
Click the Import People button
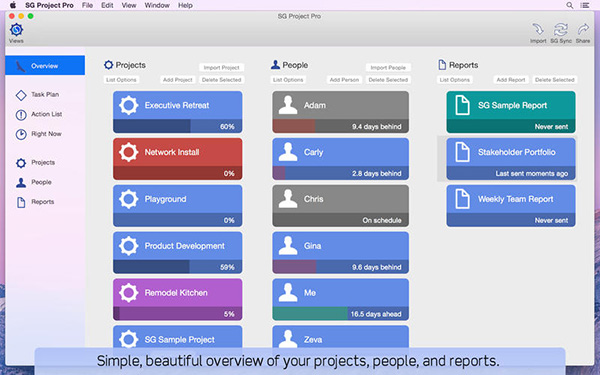[x=388, y=67]
